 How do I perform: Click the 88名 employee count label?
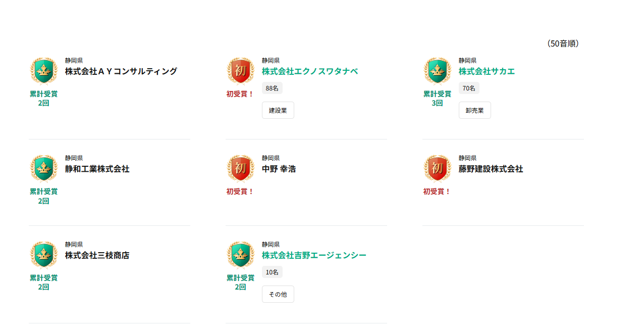click(x=272, y=88)
